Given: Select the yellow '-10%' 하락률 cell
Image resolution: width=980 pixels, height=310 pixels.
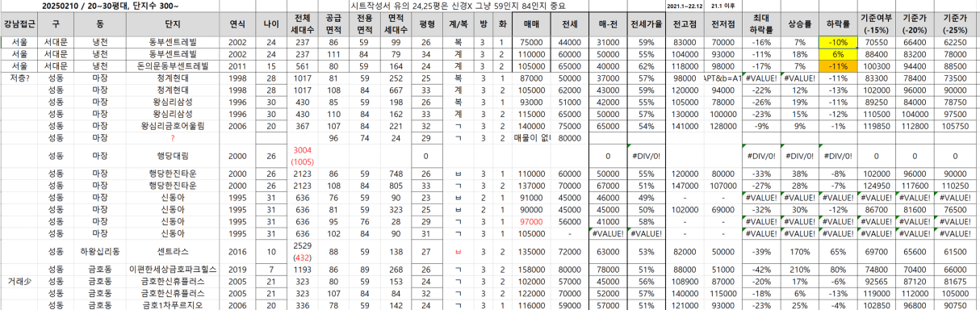Looking at the screenshot, I should coord(838,41).
